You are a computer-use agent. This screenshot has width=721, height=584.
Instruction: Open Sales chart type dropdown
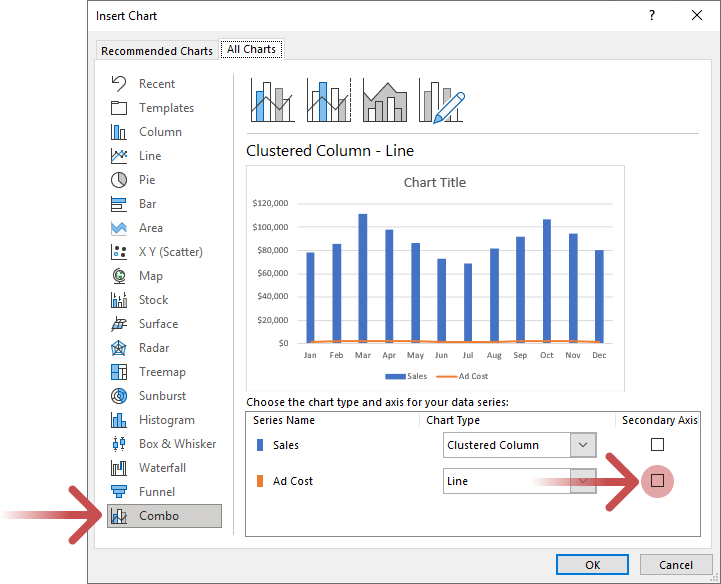tap(582, 445)
